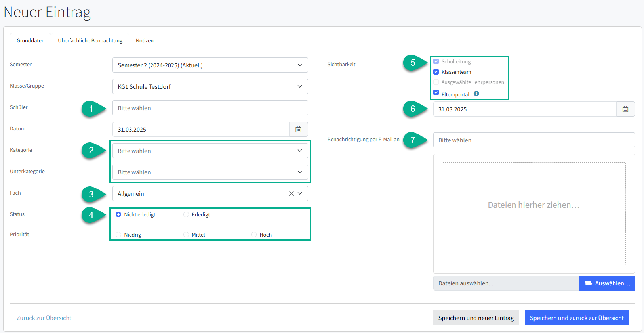Open the Klasse/Gruppe dropdown
The width and height of the screenshot is (644, 333).
[x=210, y=86]
